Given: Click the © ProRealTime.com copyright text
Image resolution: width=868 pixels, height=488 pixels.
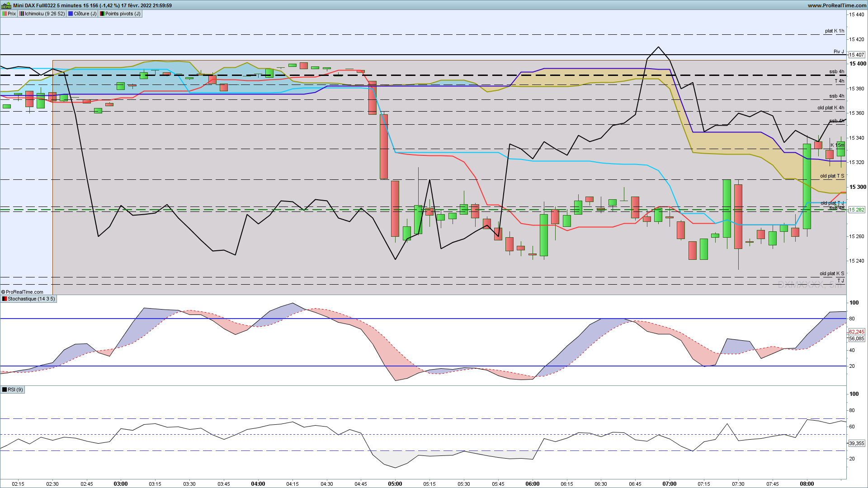Looking at the screenshot, I should tap(22, 292).
